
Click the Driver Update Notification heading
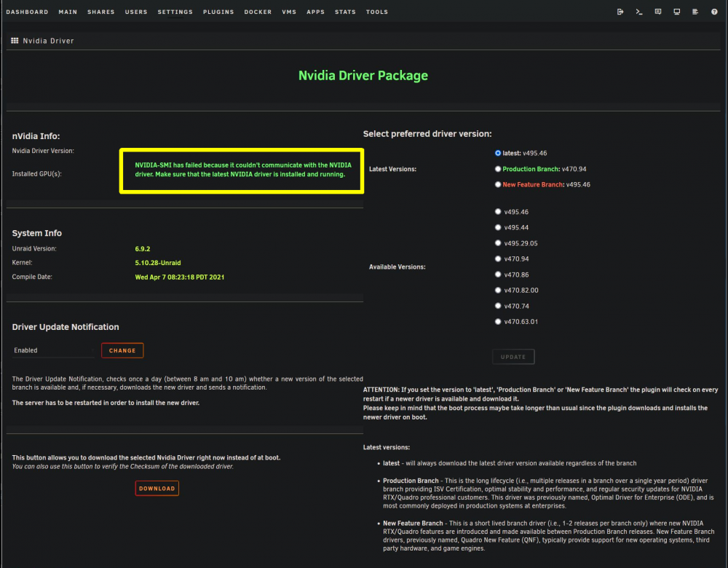(x=66, y=327)
